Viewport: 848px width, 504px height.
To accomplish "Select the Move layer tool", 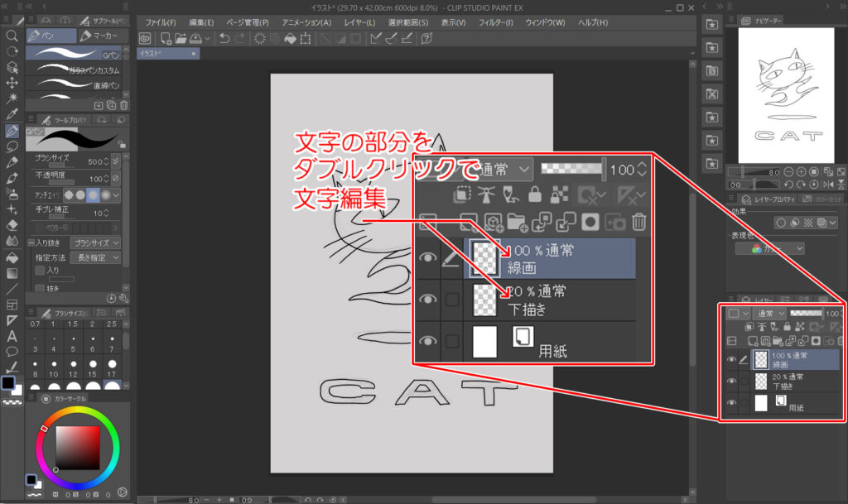I will [x=12, y=83].
